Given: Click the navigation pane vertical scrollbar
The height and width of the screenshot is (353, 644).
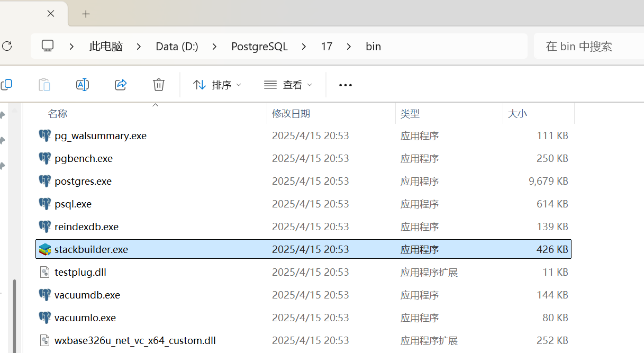Looking at the screenshot, I should pos(14,316).
